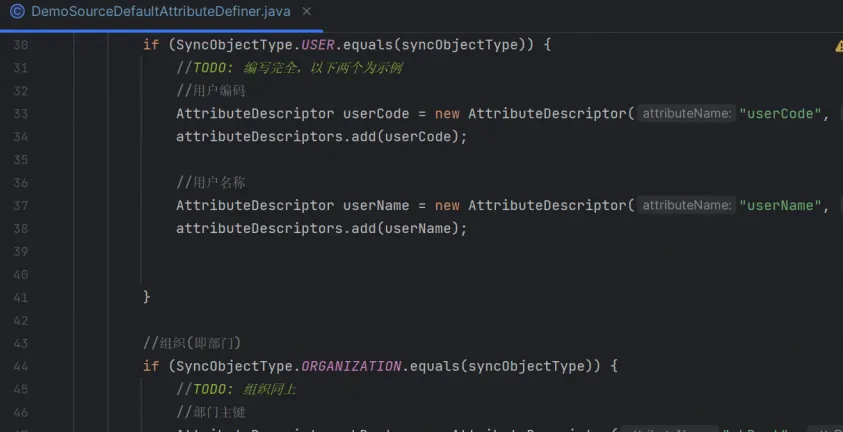Select the DemoSourceDefaultAttributeDefiner.java tab

click(x=161, y=11)
